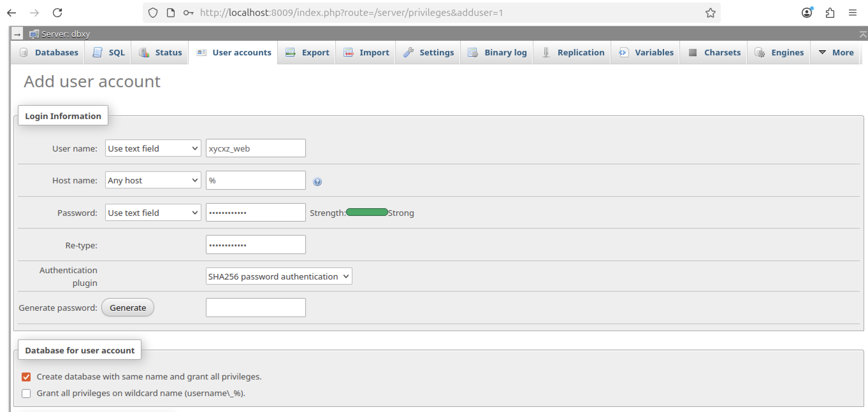868x412 pixels.
Task: Click the browser back arrow
Action: (12, 13)
